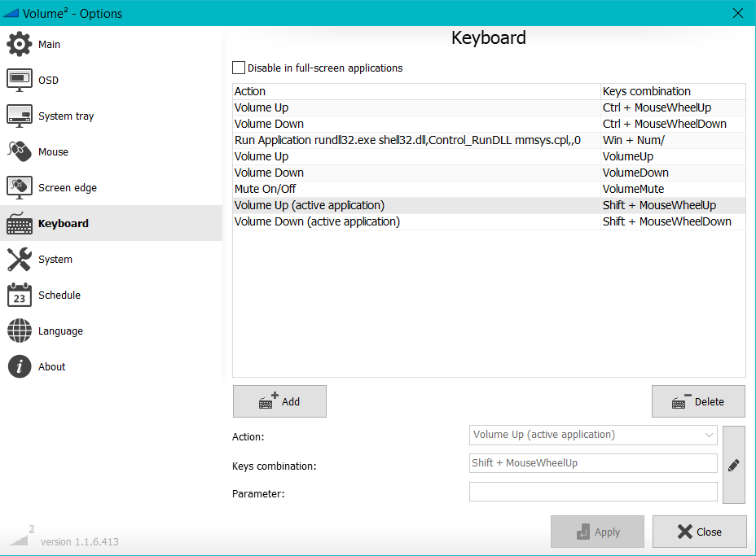The height and width of the screenshot is (556, 756).
Task: Open the About info icon
Action: point(20,366)
